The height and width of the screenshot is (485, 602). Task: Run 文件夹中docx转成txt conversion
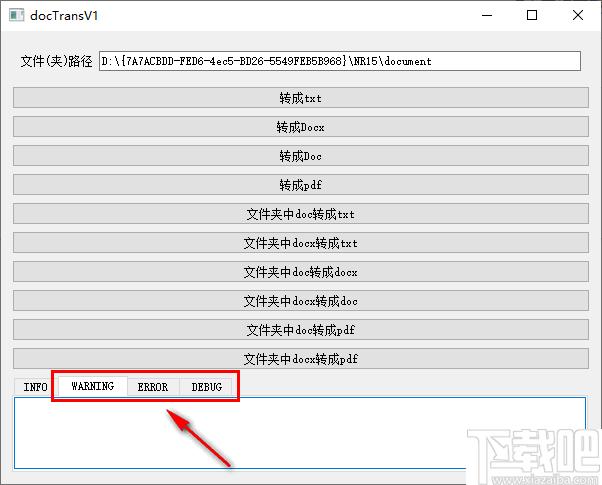click(301, 243)
